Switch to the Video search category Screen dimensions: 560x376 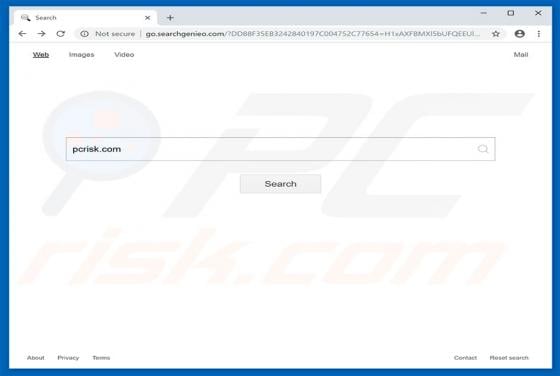(124, 55)
